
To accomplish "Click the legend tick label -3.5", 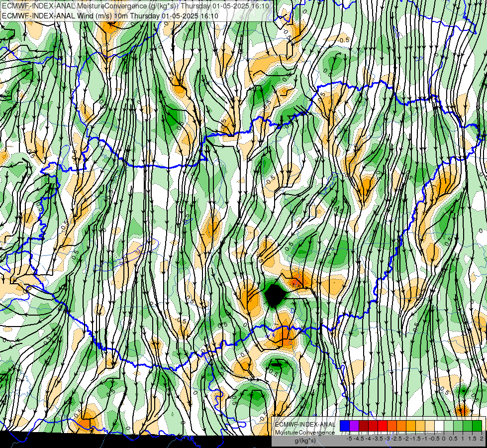I will click(378, 439).
